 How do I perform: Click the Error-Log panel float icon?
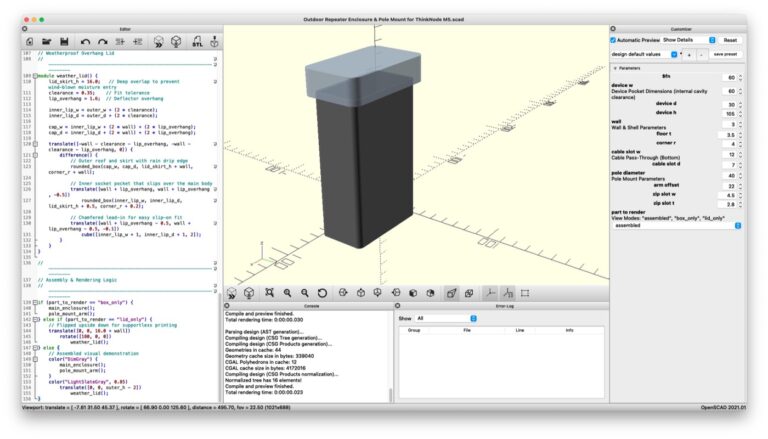tap(397, 306)
